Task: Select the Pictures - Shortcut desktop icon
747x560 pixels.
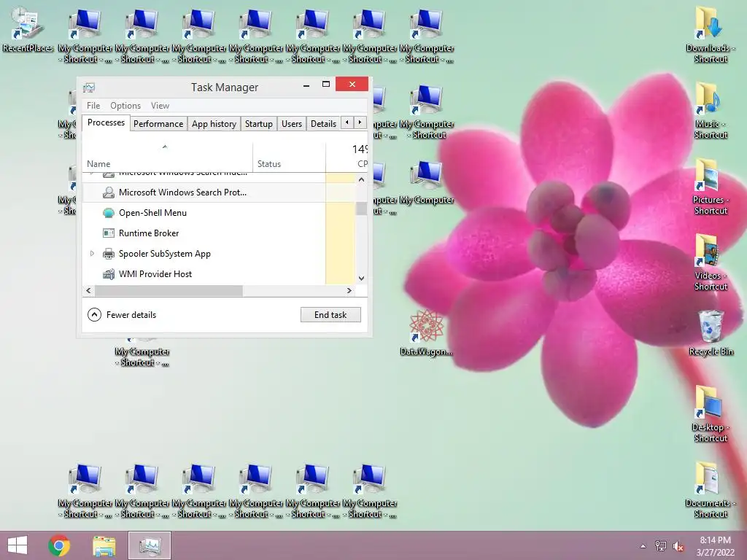Action: [711, 186]
